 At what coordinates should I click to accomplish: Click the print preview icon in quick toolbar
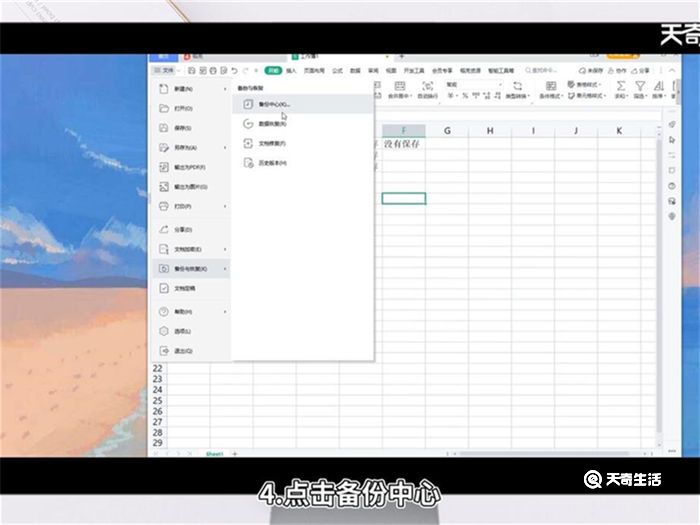point(224,71)
